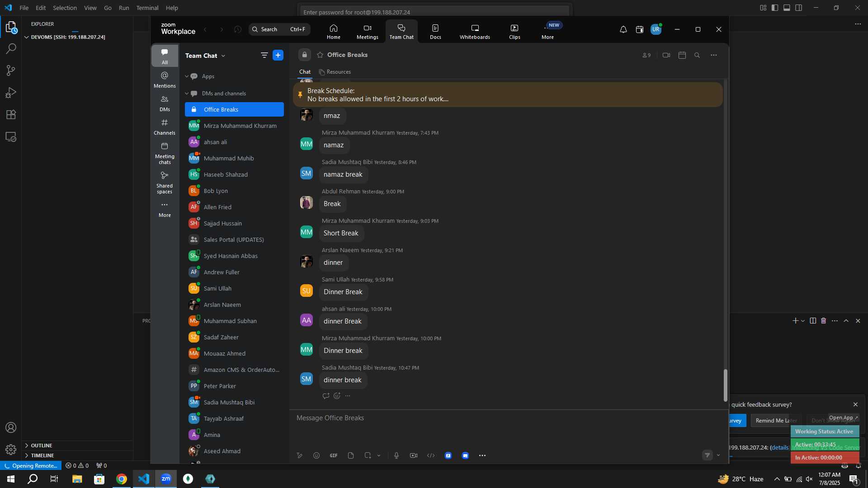Search within the Office Breaks chat
This screenshot has height=488, width=868.
pyautogui.click(x=697, y=55)
